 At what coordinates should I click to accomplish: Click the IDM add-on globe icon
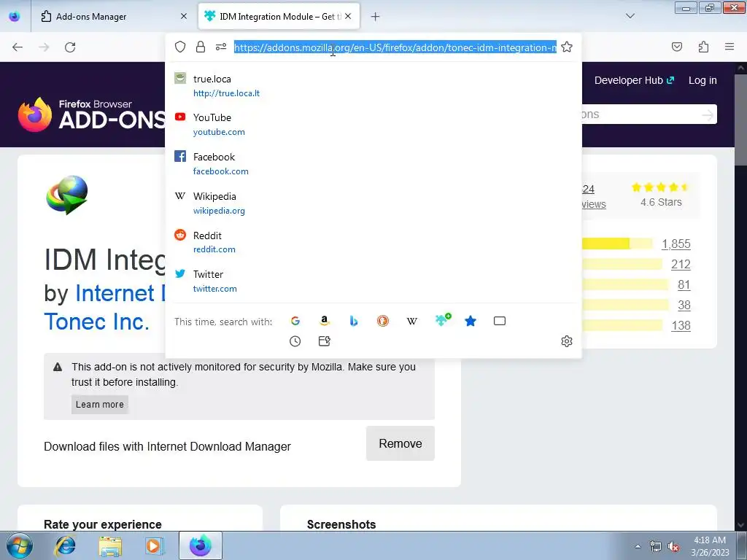pyautogui.click(x=66, y=195)
